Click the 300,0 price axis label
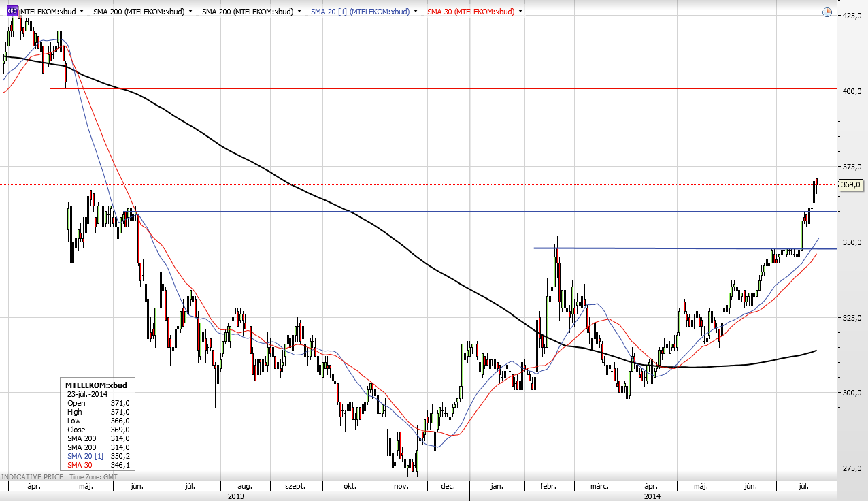868x501 pixels. point(852,393)
